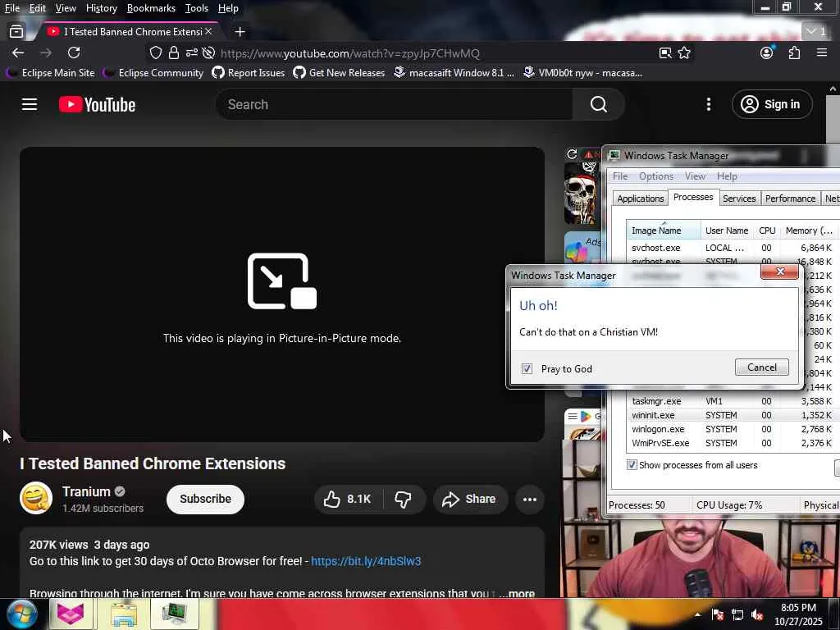Open the Bookmarks menu
Viewport: 840px width, 630px height.
(x=151, y=8)
